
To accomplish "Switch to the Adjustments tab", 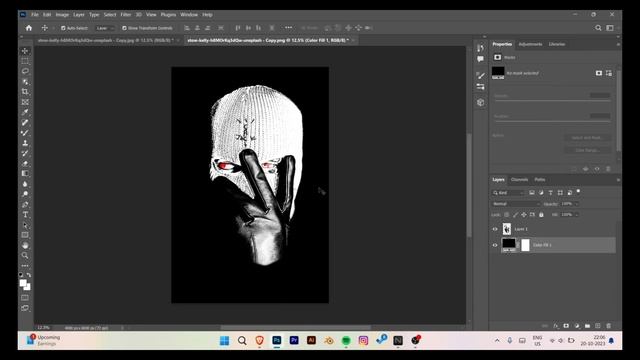I will click(x=530, y=44).
